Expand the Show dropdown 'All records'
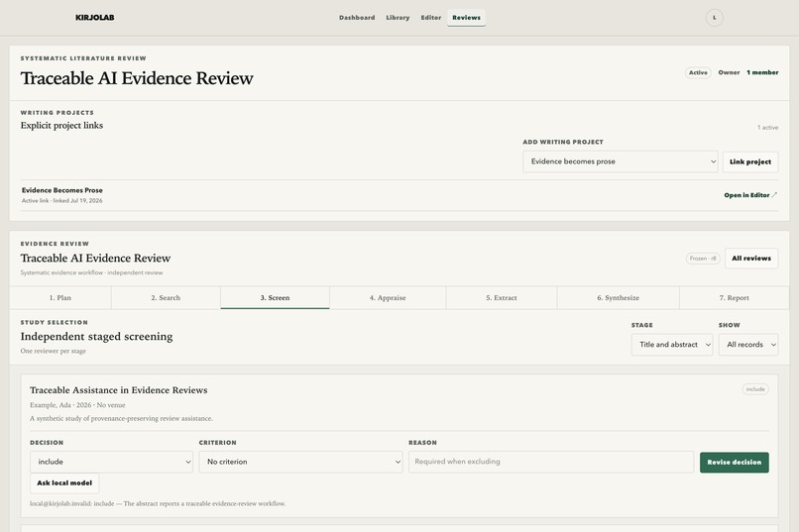Screen dimensions: 799x532 748,345
